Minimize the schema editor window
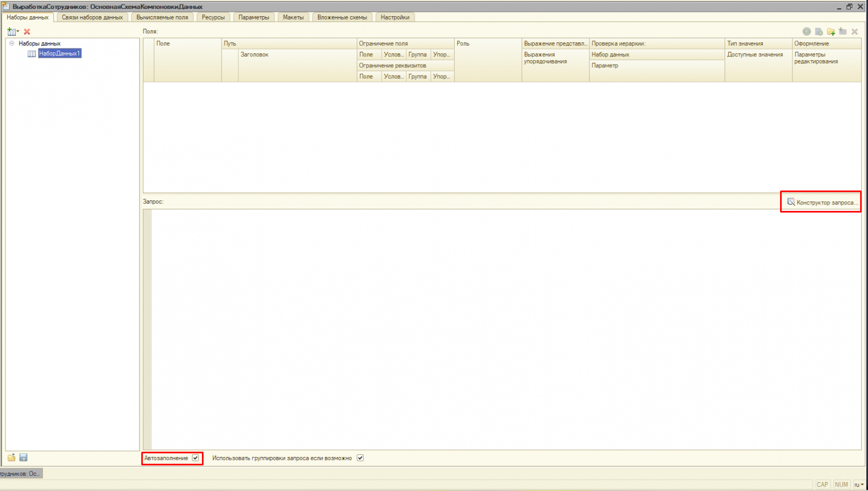Image resolution: width=868 pixels, height=491 pixels. tap(839, 7)
